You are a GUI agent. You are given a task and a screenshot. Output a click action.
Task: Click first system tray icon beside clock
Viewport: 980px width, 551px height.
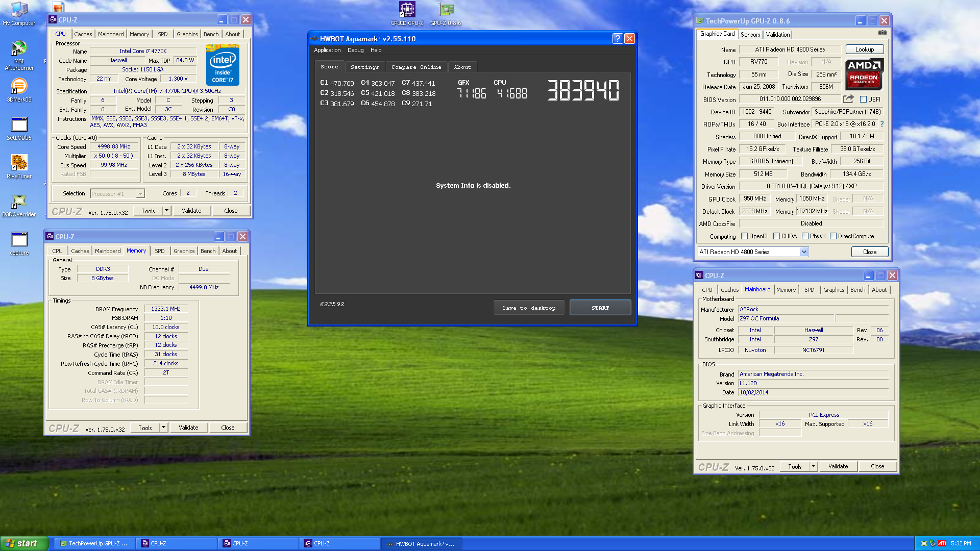click(x=924, y=543)
